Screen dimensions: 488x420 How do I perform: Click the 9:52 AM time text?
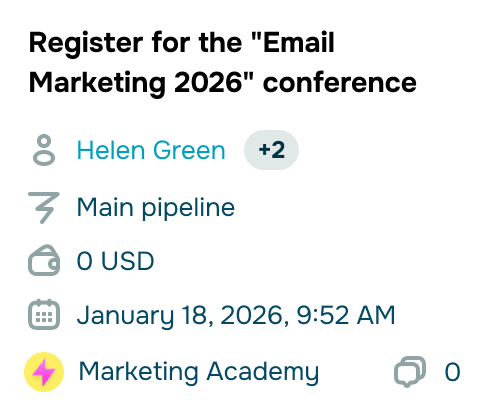click(346, 315)
